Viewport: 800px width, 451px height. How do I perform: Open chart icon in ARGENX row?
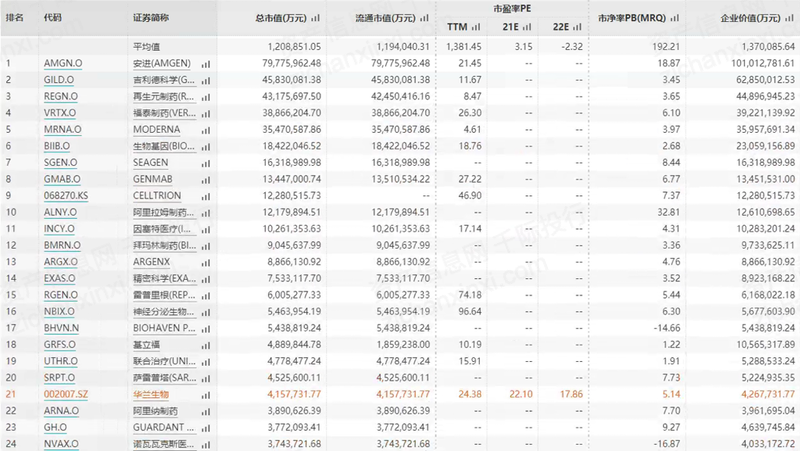click(206, 263)
